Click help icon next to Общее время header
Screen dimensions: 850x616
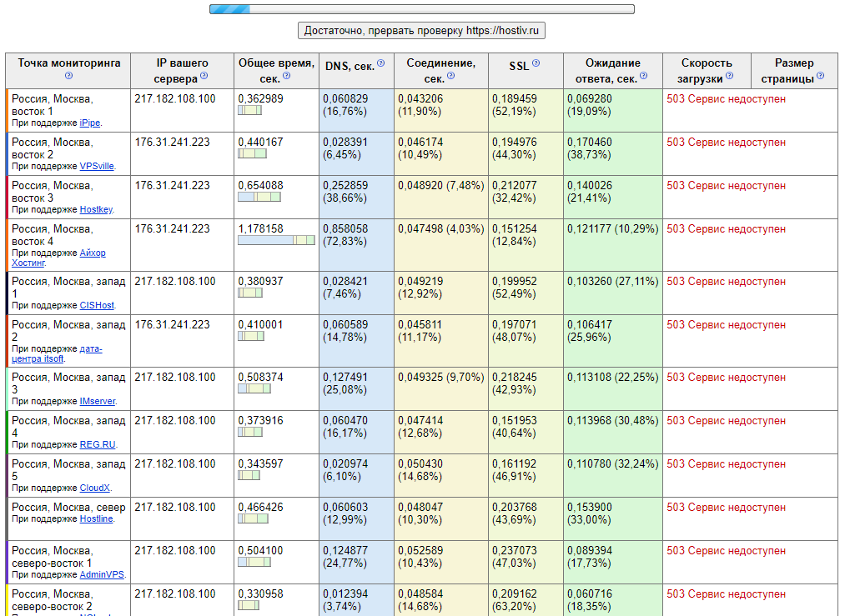[287, 76]
